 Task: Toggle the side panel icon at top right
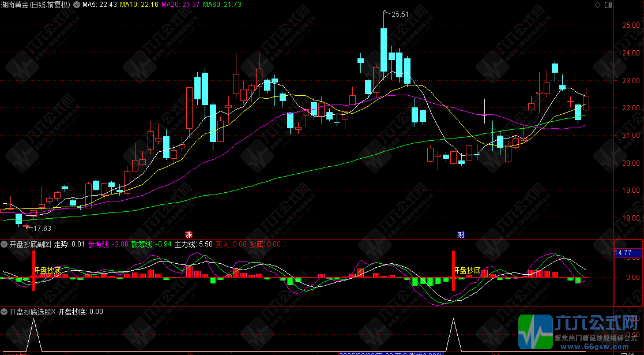tap(608, 5)
